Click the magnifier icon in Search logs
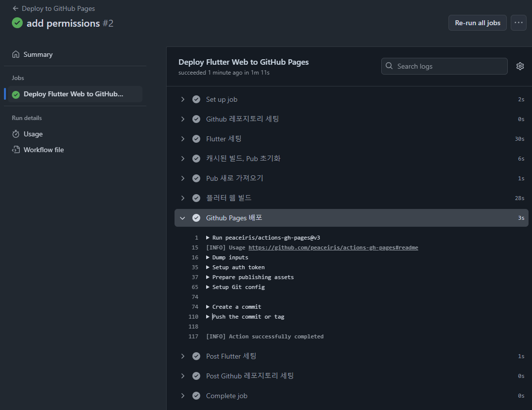Image resolution: width=532 pixels, height=410 pixels. (x=389, y=66)
